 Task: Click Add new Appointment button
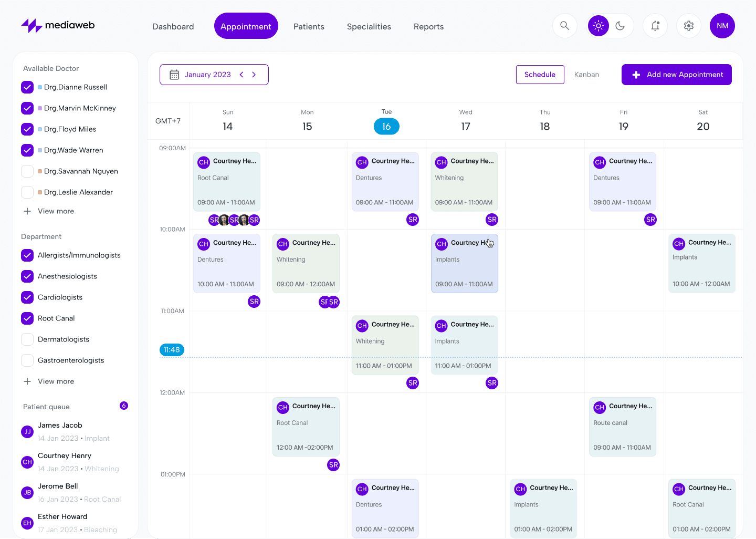pyautogui.click(x=676, y=75)
